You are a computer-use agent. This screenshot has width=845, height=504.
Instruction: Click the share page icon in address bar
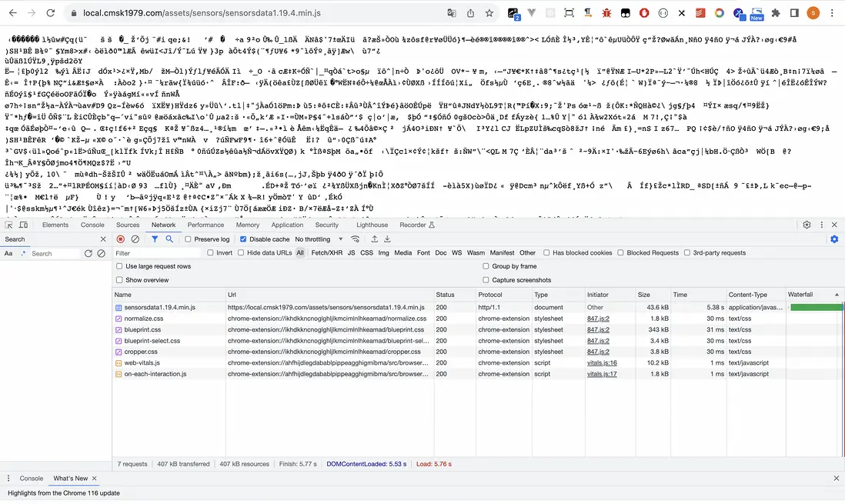coord(470,13)
